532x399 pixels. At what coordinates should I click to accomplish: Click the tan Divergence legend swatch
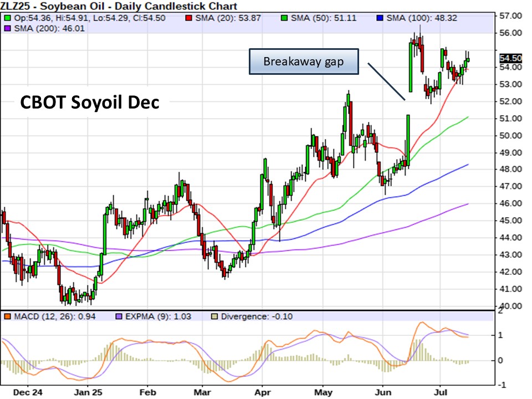(x=215, y=317)
